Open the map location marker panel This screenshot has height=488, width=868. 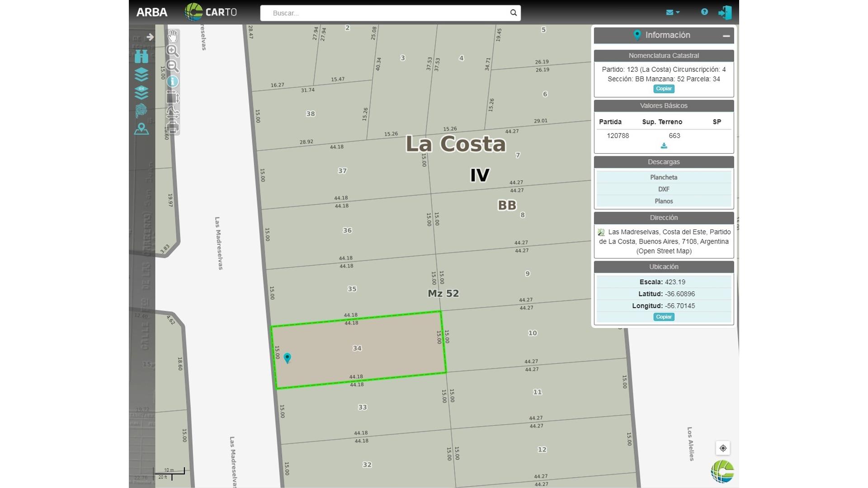click(142, 129)
